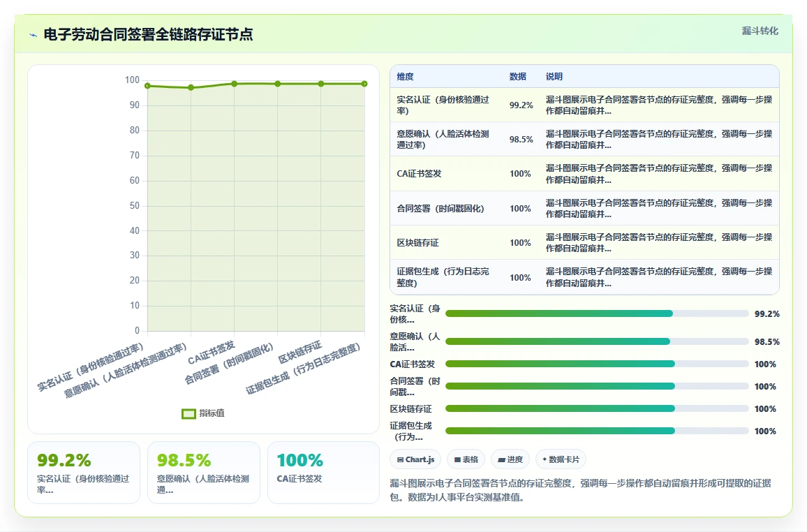Click the 说明 column header
807x532 pixels.
point(554,77)
